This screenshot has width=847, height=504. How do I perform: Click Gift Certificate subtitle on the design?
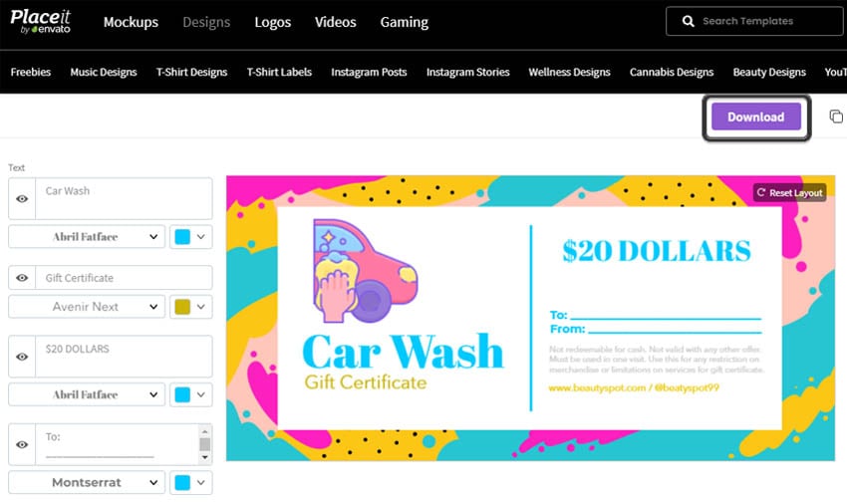pos(366,382)
